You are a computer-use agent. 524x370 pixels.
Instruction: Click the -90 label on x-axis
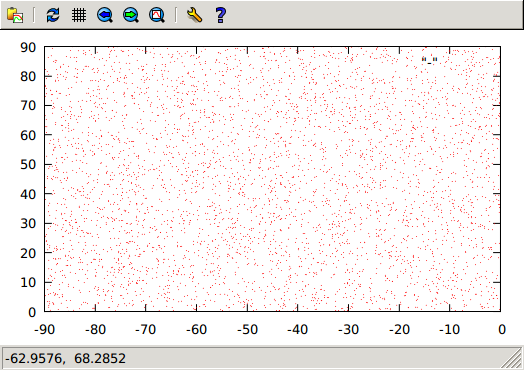tap(44, 330)
